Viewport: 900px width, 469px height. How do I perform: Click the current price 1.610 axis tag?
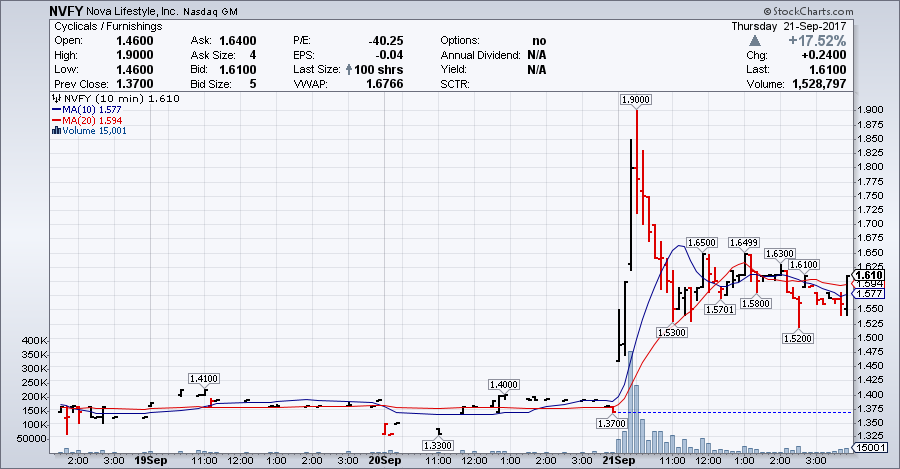coord(866,274)
